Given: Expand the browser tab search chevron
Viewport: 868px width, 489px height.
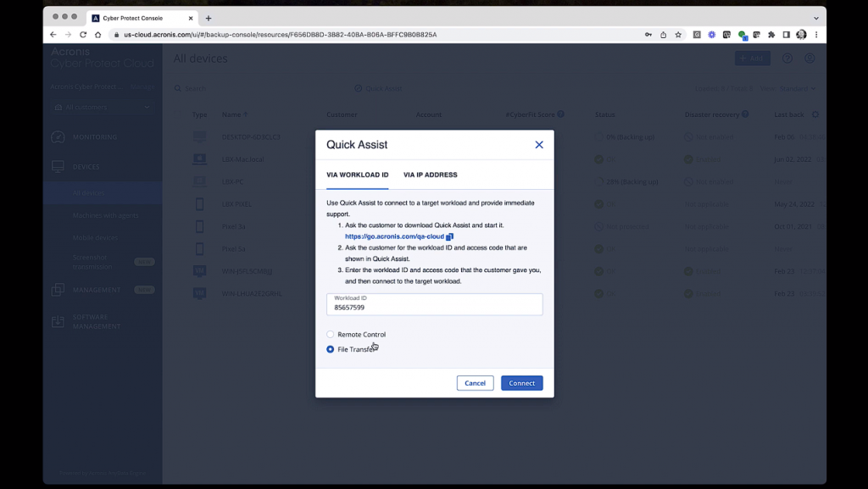Looking at the screenshot, I should (x=816, y=19).
